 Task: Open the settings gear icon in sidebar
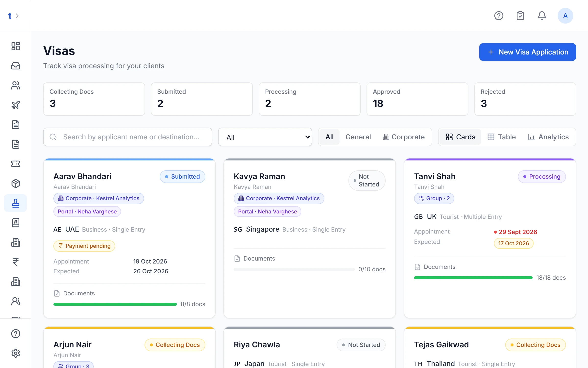15,353
